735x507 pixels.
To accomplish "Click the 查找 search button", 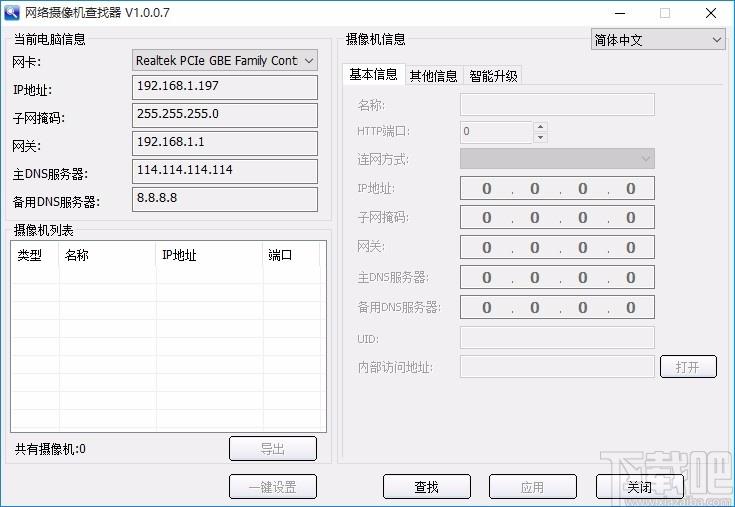I will tap(427, 487).
